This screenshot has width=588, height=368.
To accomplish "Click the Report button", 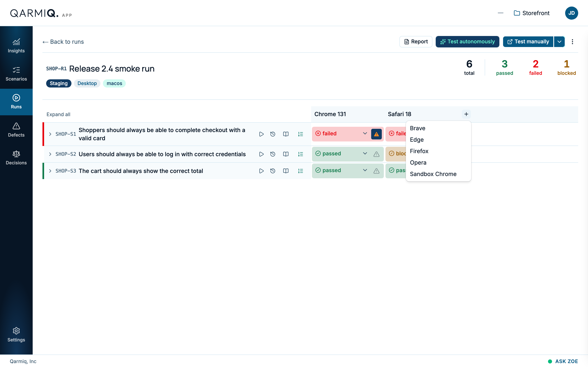I will click(x=416, y=42).
